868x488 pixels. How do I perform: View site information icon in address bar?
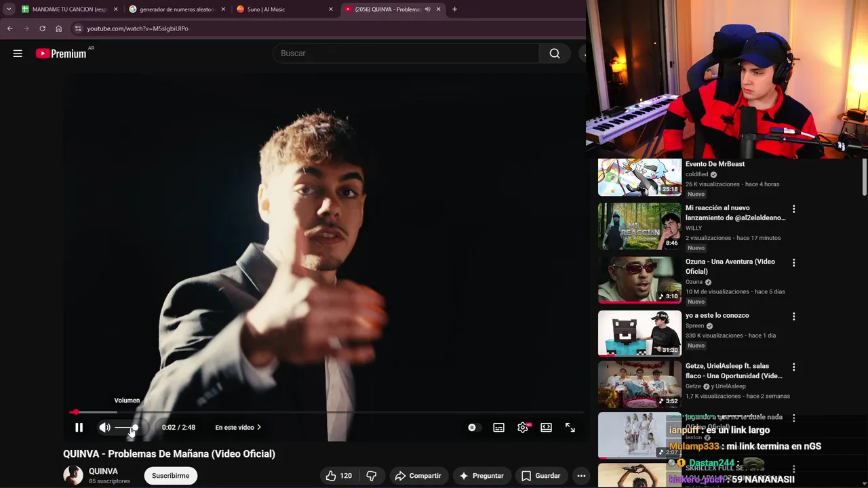point(78,28)
